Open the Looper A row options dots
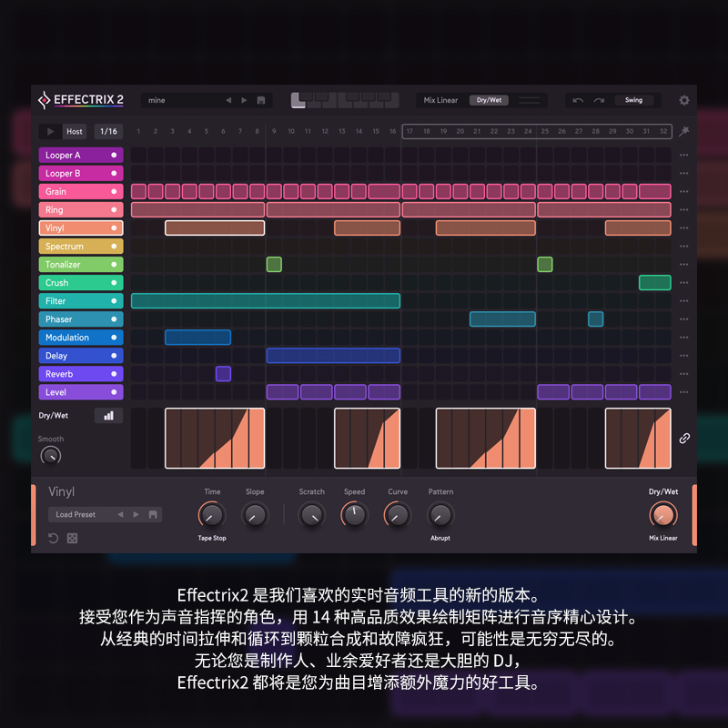This screenshot has width=728, height=728. click(x=684, y=155)
